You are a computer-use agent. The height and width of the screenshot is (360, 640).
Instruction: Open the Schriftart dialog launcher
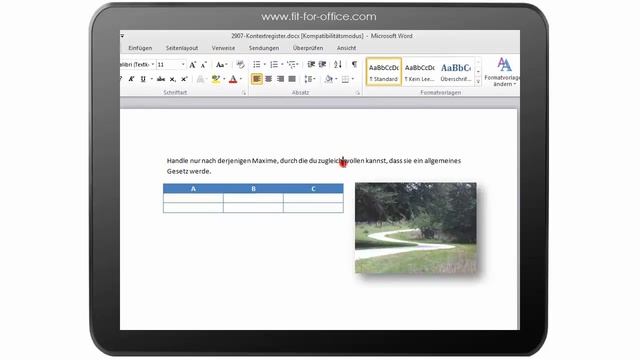point(244,93)
